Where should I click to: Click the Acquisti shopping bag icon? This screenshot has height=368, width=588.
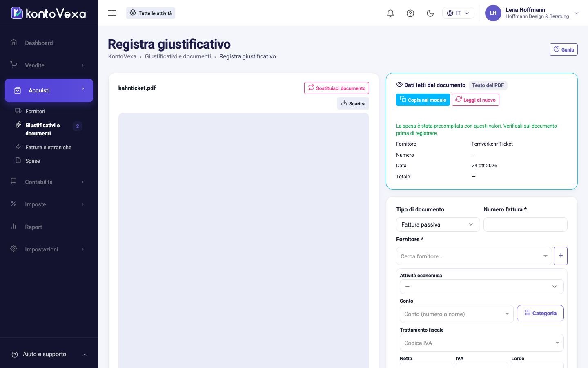pyautogui.click(x=18, y=90)
